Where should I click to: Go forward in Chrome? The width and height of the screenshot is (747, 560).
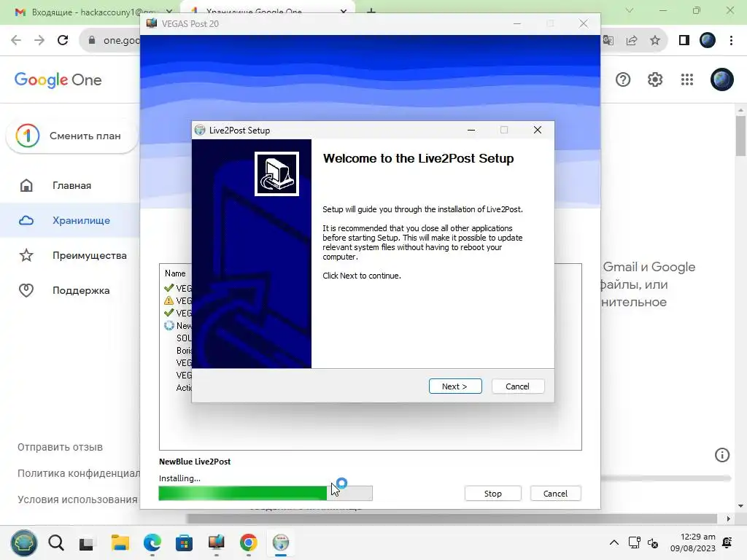coord(39,40)
